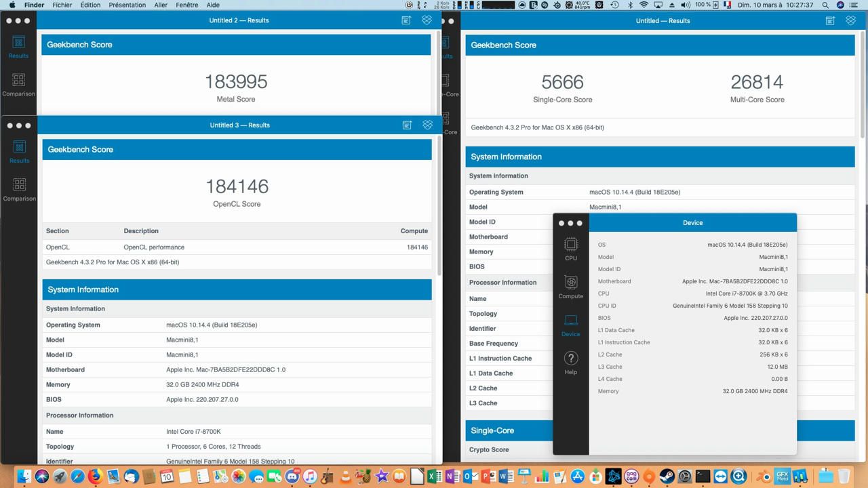Click the 183995 Metal Score value
Screen dimensions: 868x488
click(x=236, y=81)
